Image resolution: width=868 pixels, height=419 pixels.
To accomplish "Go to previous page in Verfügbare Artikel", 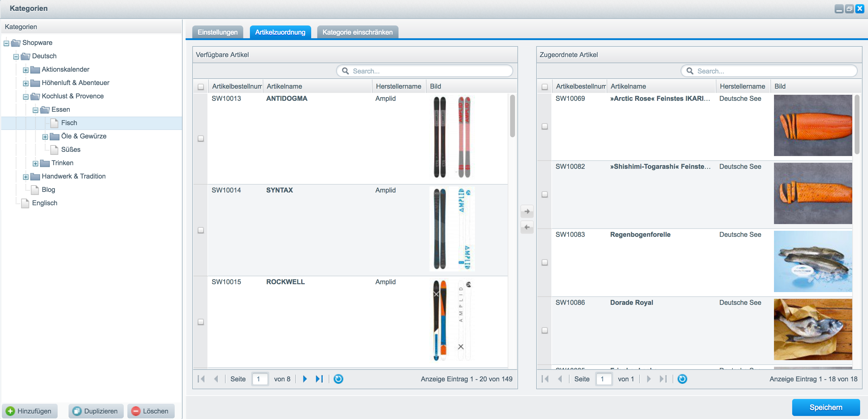I will 216,379.
